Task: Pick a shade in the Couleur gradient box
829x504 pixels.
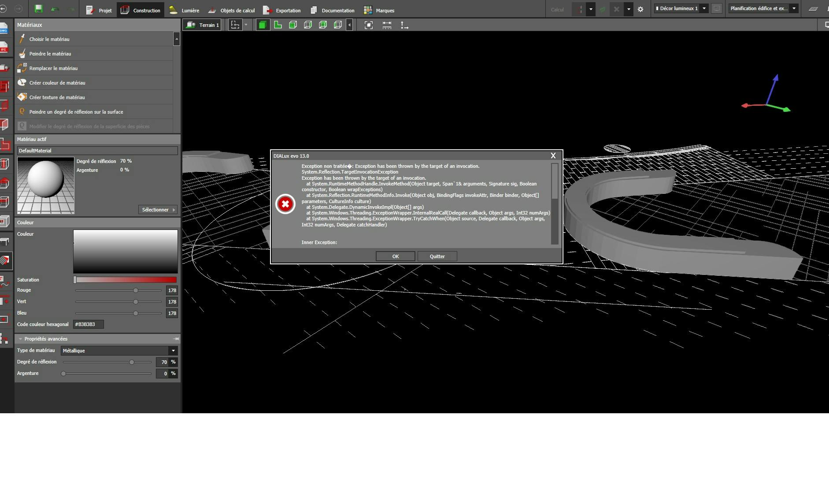Action: (126, 251)
